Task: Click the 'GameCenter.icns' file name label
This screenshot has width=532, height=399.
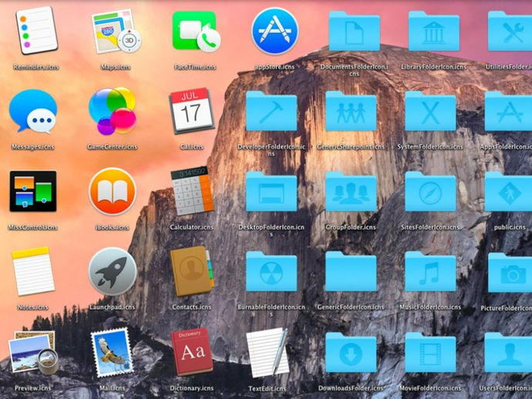Action: click(x=113, y=147)
